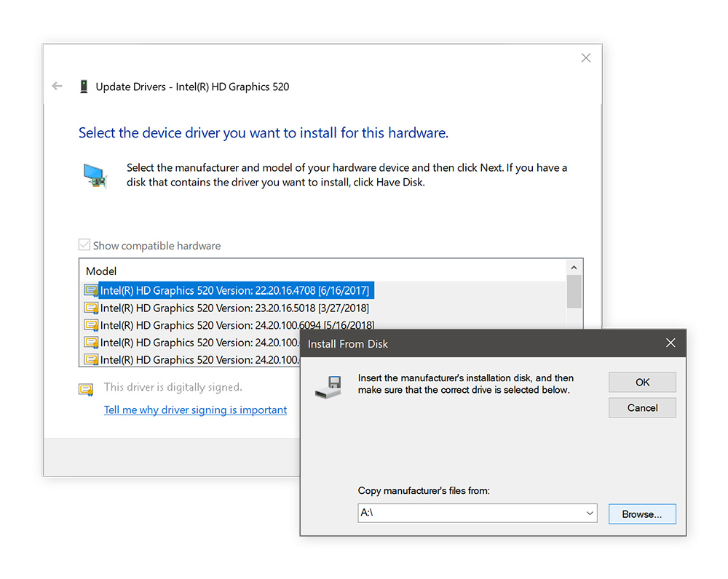Image resolution: width=728 pixels, height=579 pixels.
Task: Close the Update Drivers window
Action: point(586,57)
